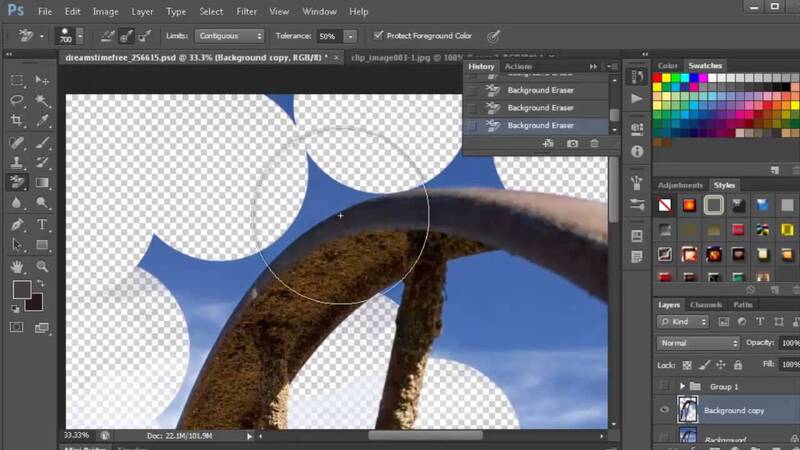Expand the Group 1 layer folder
800x450 pixels.
pyautogui.click(x=683, y=386)
